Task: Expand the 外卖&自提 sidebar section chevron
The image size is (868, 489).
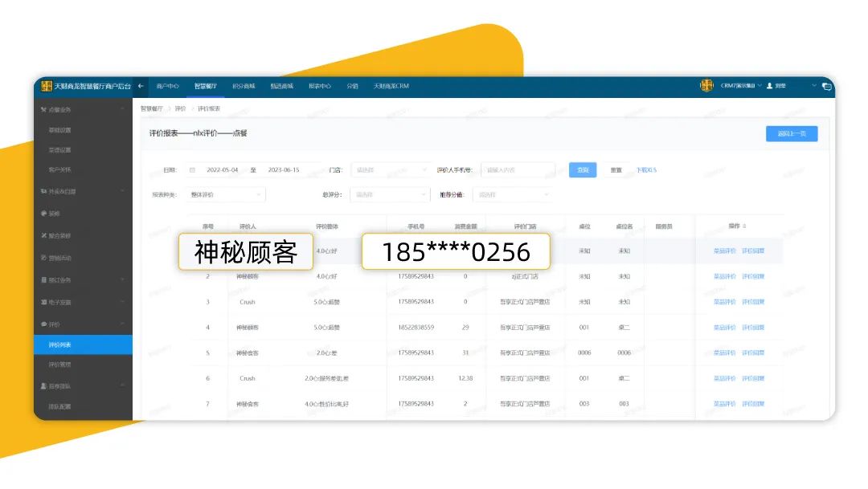Action: point(122,191)
